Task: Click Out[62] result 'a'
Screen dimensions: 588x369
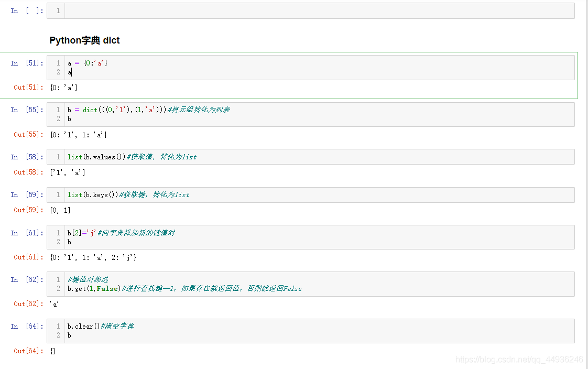Action: pyautogui.click(x=54, y=304)
